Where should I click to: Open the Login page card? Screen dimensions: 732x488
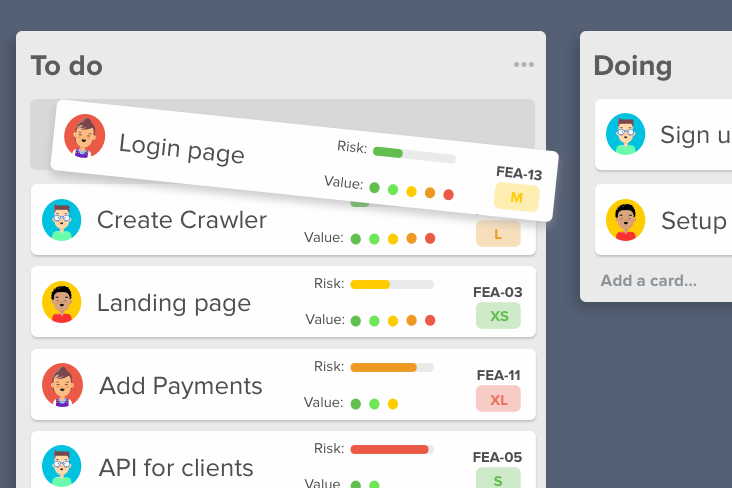point(304,161)
